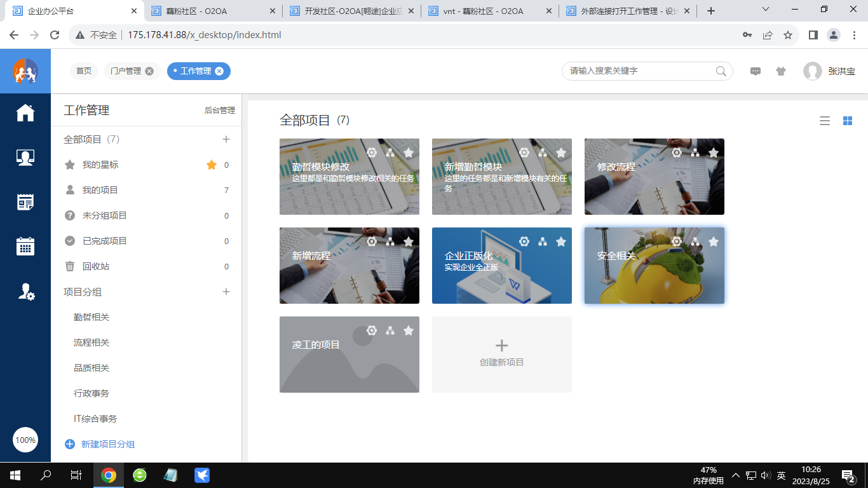
Task: Open the monitor-with-person icon in left sidebar
Action: point(25,158)
